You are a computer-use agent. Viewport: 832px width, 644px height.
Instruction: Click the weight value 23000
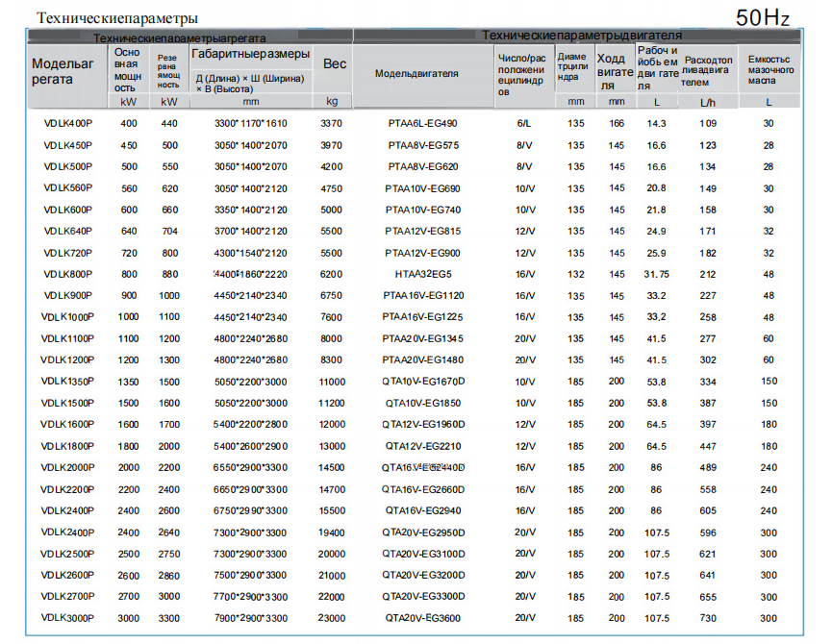pyautogui.click(x=331, y=618)
